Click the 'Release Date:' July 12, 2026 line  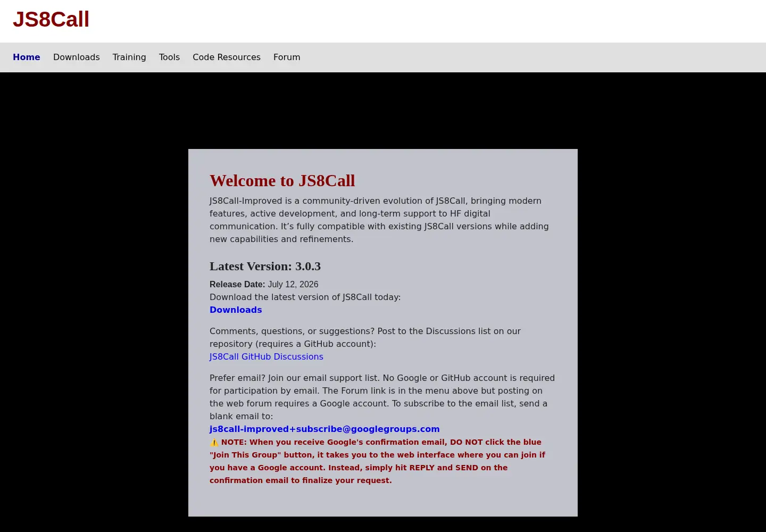pyautogui.click(x=264, y=284)
